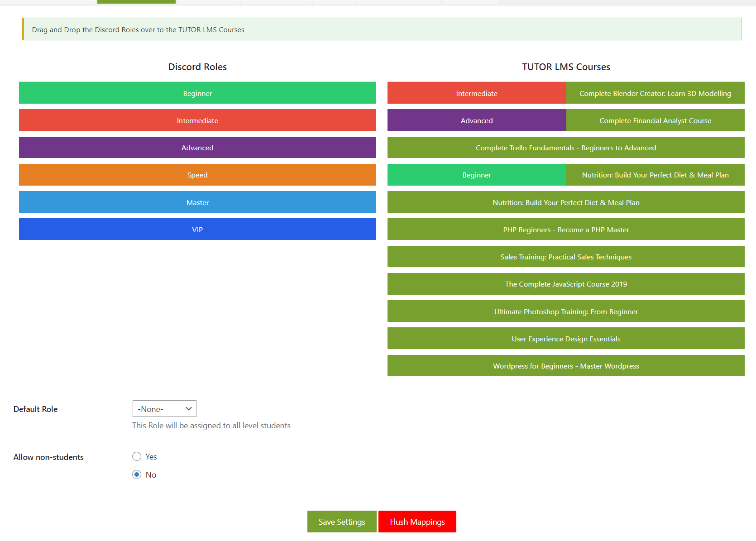Click the blue VIP Discord role
Viewport: 756px width, 541px height.
click(197, 230)
